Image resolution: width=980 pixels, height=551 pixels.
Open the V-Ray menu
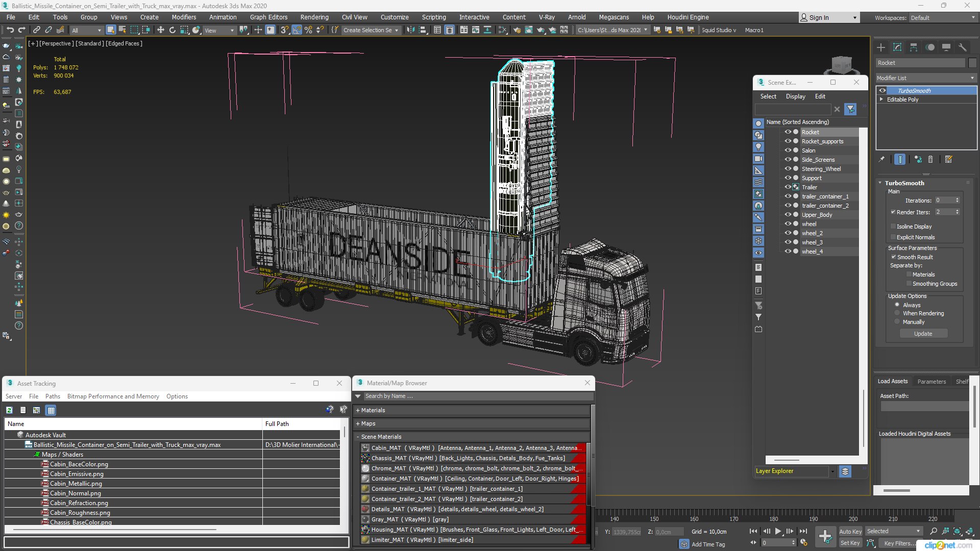[547, 17]
